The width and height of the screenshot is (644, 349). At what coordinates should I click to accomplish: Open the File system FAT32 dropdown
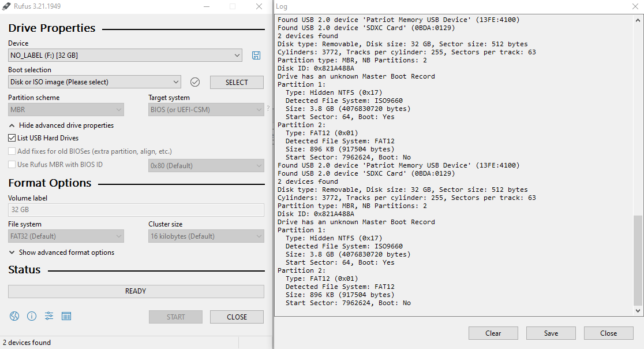pyautogui.click(x=66, y=236)
